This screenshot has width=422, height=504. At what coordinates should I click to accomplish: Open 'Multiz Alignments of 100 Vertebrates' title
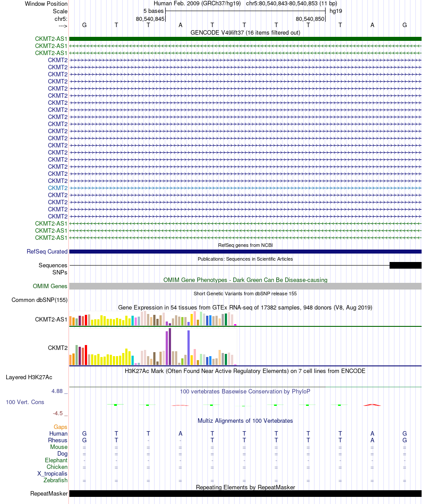point(245,421)
